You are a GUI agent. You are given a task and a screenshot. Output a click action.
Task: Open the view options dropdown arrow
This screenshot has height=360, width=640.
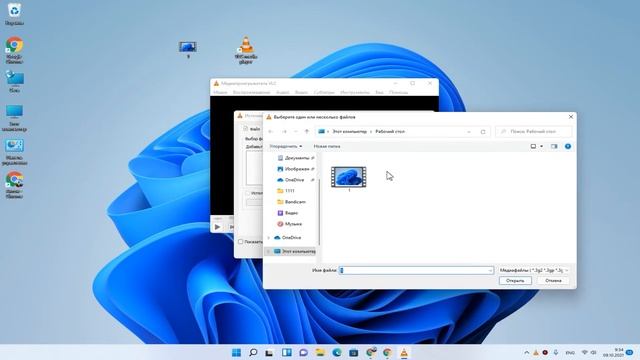tap(542, 146)
